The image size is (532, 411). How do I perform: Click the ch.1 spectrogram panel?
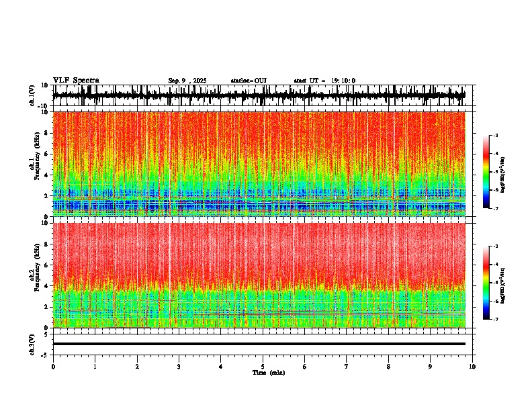tap(259, 164)
